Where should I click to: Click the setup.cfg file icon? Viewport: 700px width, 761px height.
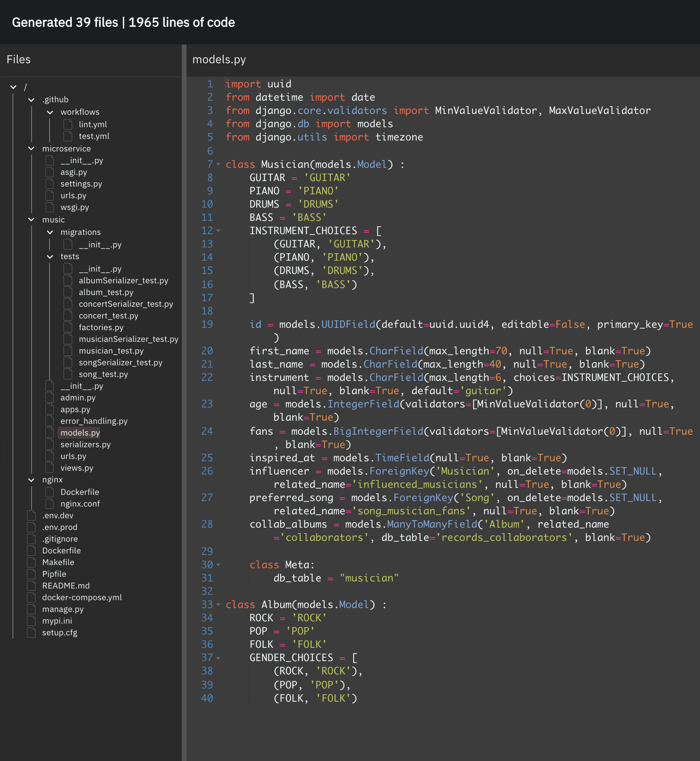(x=31, y=633)
